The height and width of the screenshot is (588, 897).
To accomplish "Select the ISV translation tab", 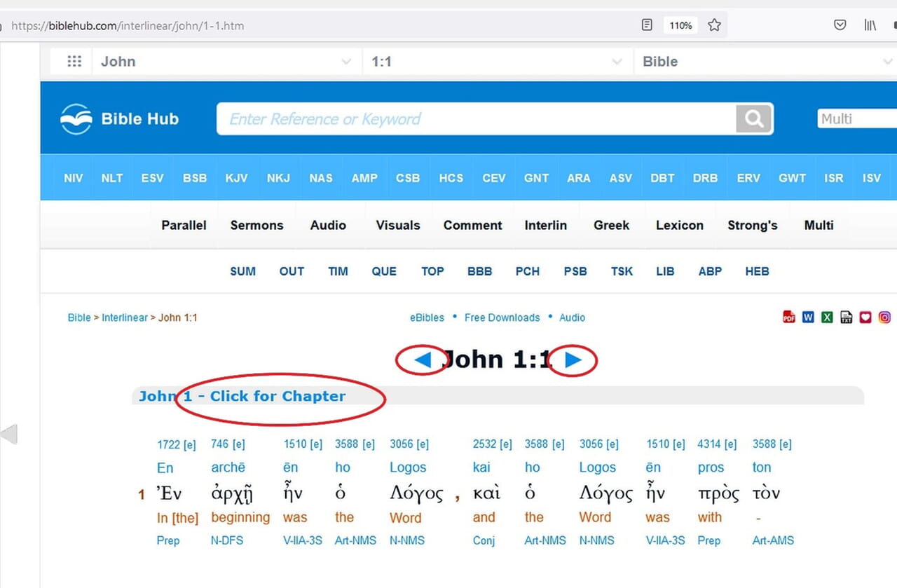I will pyautogui.click(x=872, y=178).
